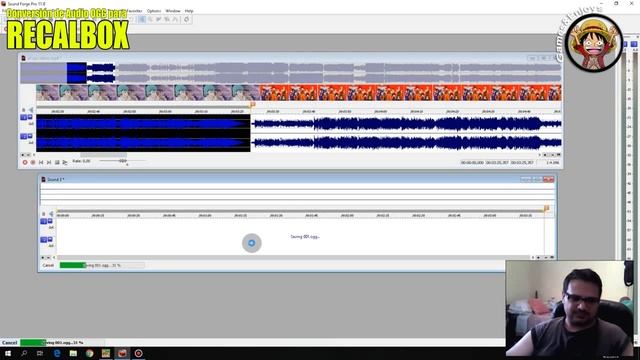The image size is (640, 360).
Task: Go to start in the video window transport
Action: 41,162
